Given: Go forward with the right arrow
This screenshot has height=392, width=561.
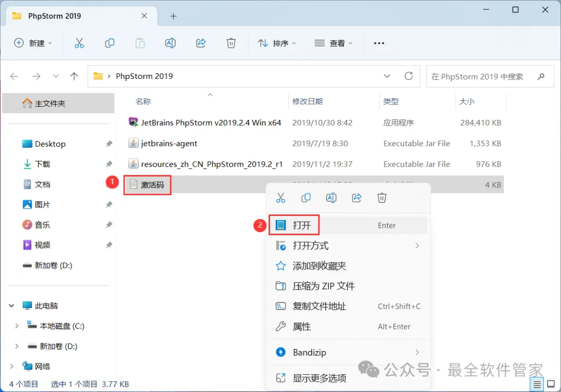Looking at the screenshot, I should (x=36, y=76).
